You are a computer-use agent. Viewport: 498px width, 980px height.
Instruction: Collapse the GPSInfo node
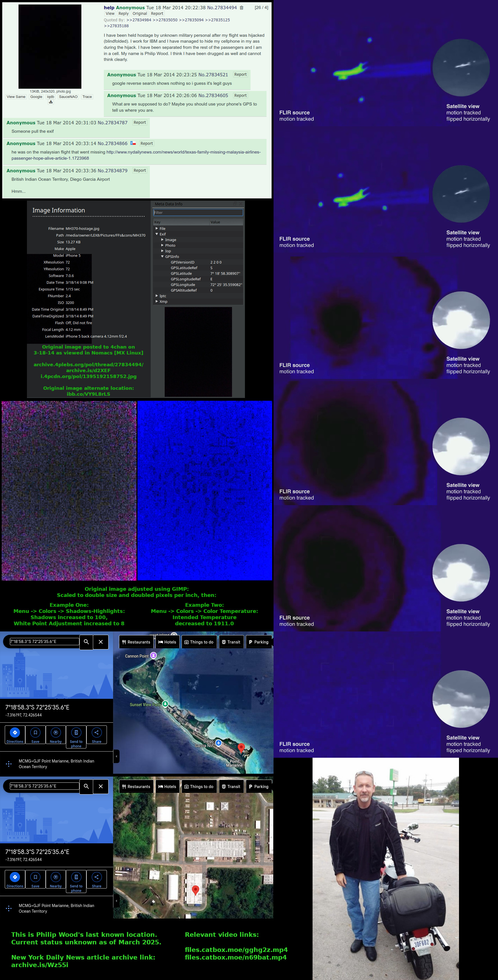[x=162, y=257]
